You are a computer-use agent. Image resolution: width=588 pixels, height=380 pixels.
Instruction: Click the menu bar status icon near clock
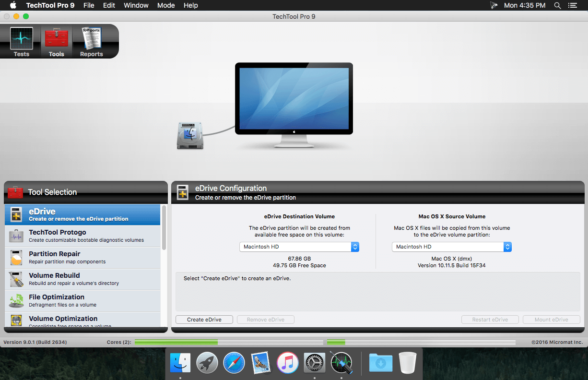[494, 6]
